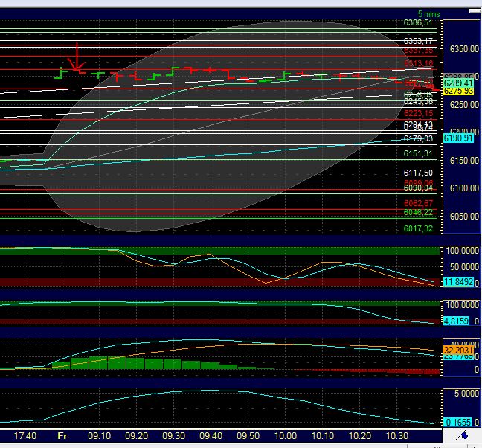Select the green 6017,32 level label
The width and height of the screenshot is (482, 448).
(418, 228)
